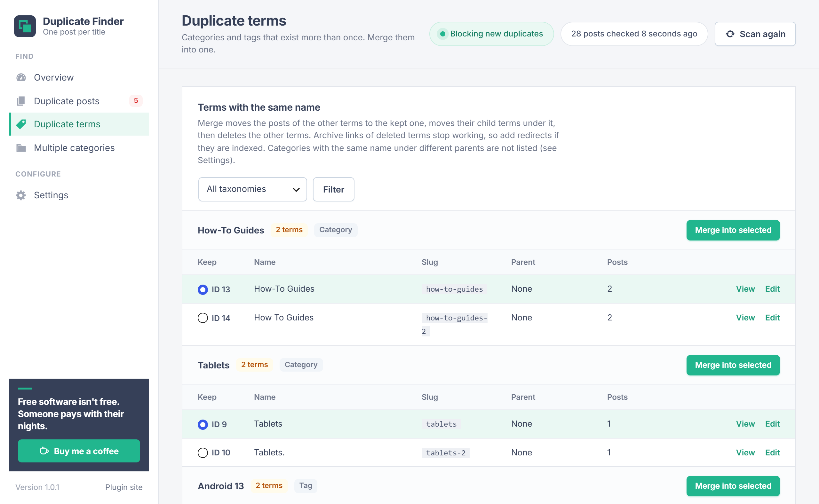View the ID 14 How To Guides term
Viewport: 819px width, 504px height.
[x=745, y=317]
